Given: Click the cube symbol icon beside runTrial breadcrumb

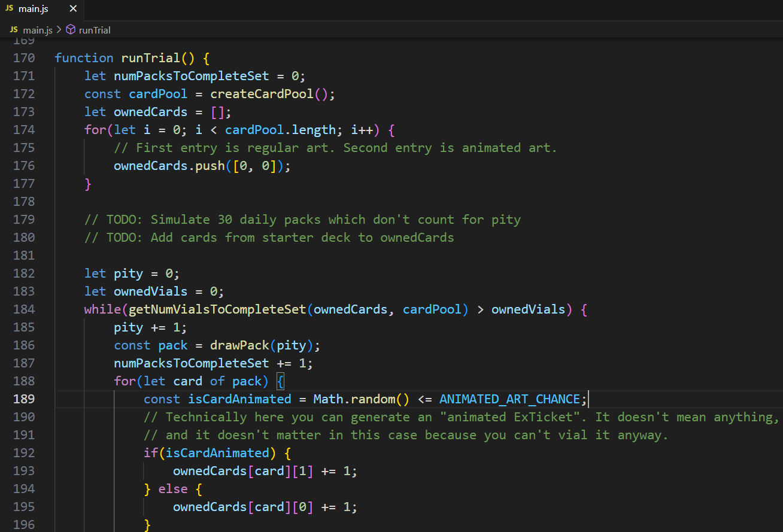Looking at the screenshot, I should click(70, 30).
